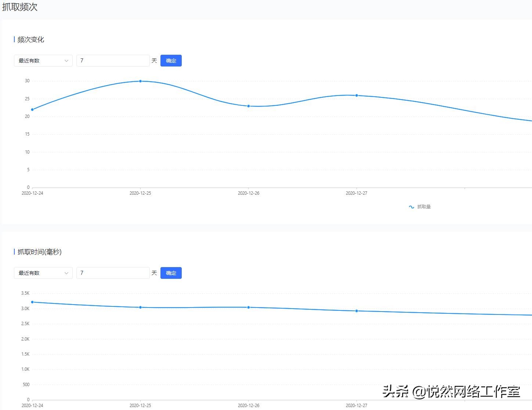Click the 抓取频次 page title
This screenshot has width=532, height=410.
21,7
